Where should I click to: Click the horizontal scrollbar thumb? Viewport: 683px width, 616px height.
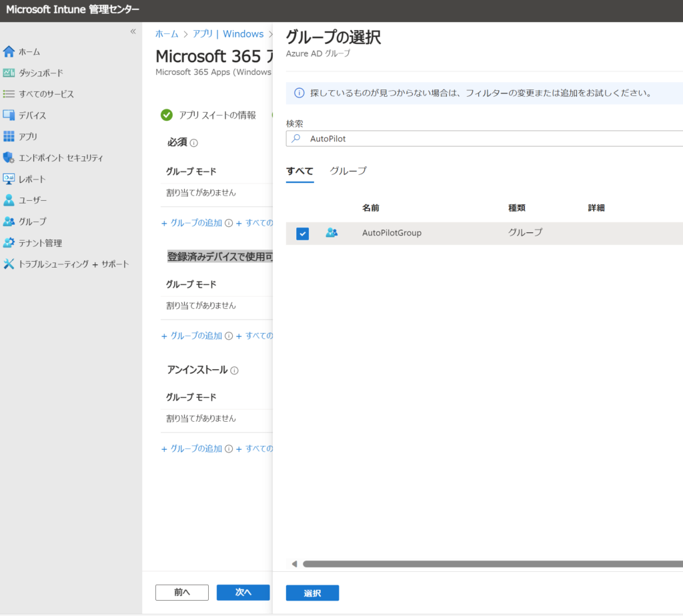tap(493, 564)
